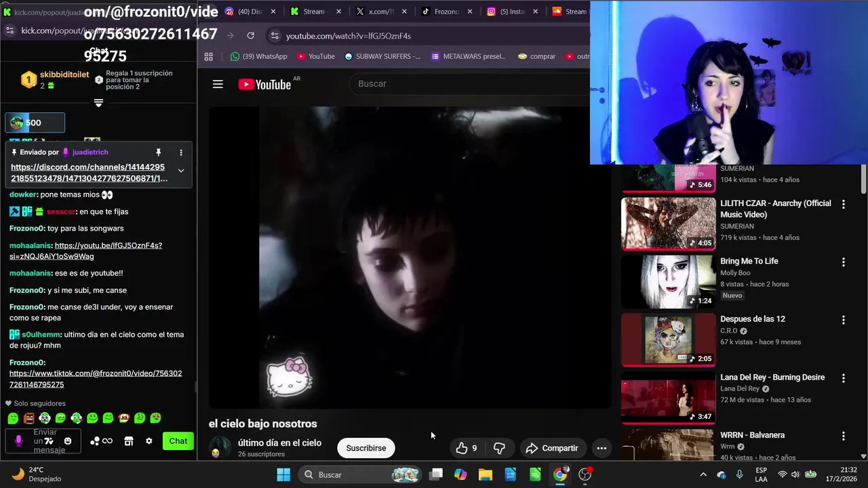Insert the angry brown face emote
Viewport: 868px width, 488px height.
coord(28,418)
